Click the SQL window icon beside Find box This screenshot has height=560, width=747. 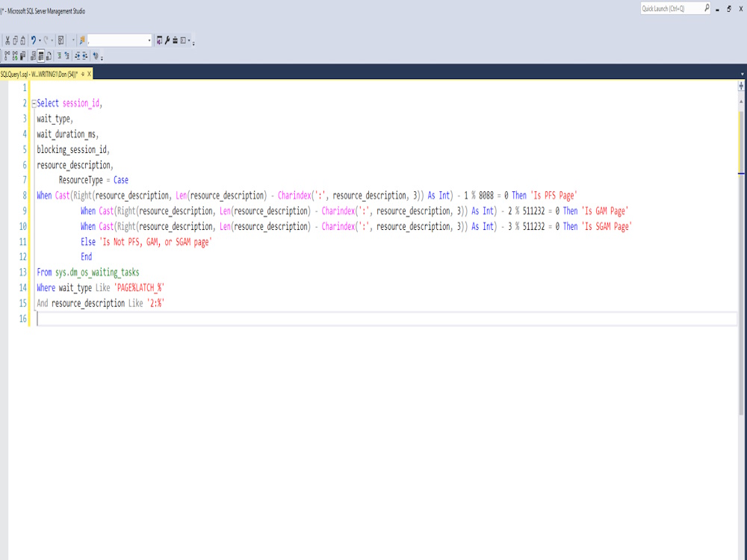click(x=160, y=40)
